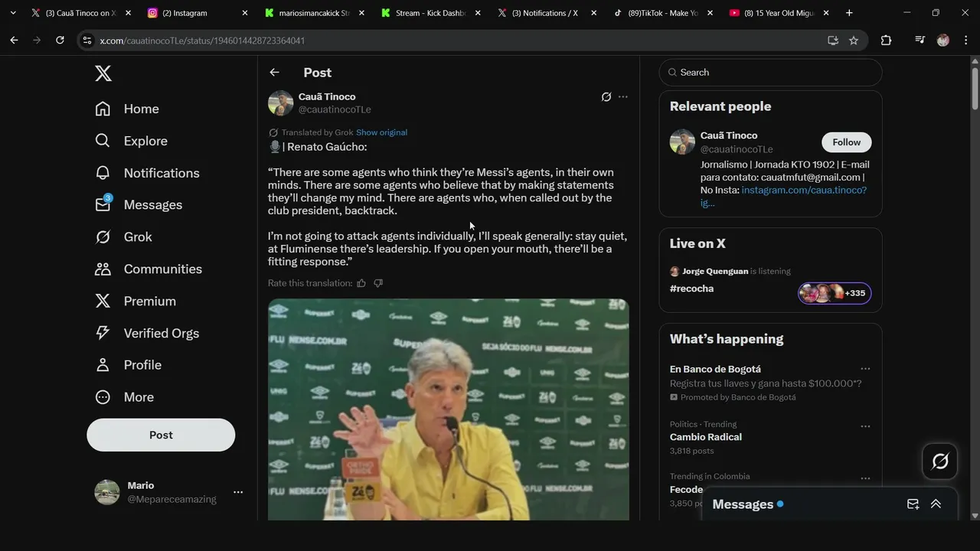Viewport: 980px width, 551px height.
Task: Click Show original translation link
Action: (x=381, y=132)
